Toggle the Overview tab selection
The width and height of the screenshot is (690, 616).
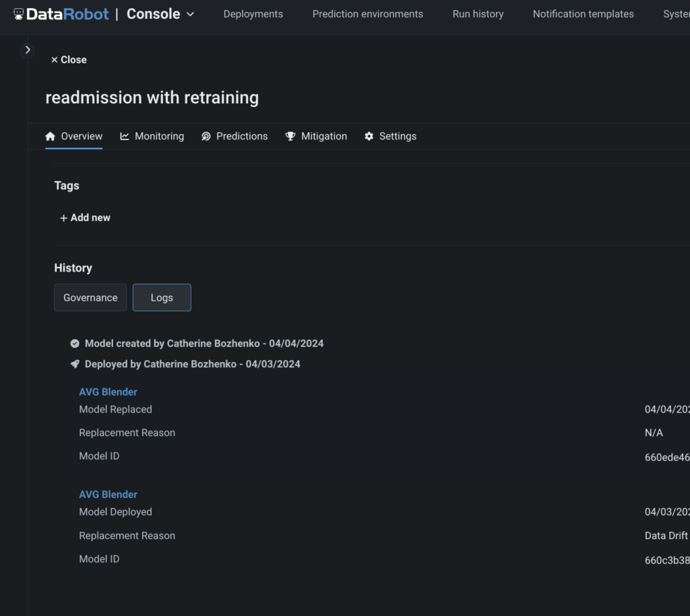click(73, 135)
